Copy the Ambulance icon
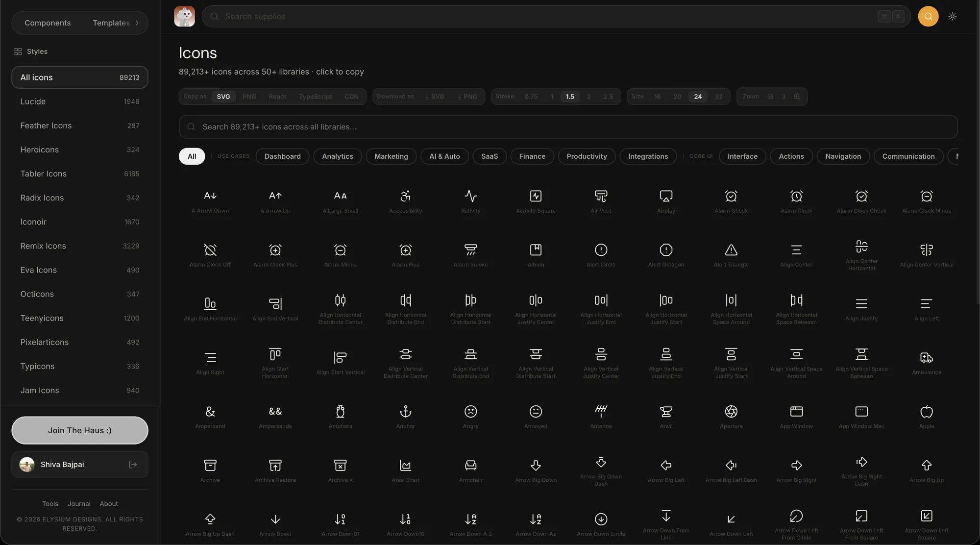The image size is (980, 545). [x=927, y=358]
